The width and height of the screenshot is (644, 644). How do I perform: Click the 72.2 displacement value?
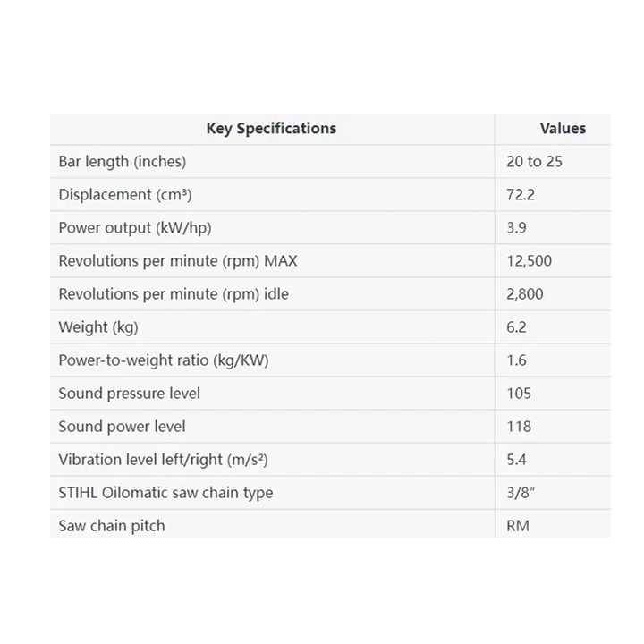click(521, 195)
